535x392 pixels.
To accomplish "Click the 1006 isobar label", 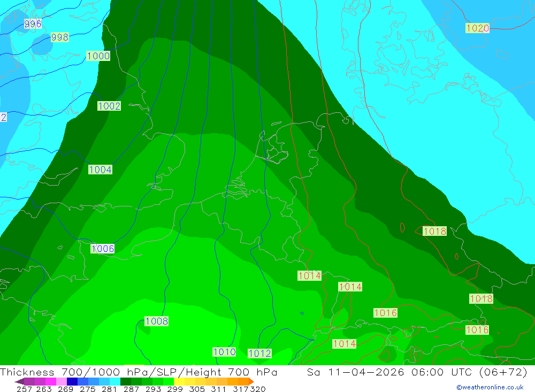I will pyautogui.click(x=103, y=249).
